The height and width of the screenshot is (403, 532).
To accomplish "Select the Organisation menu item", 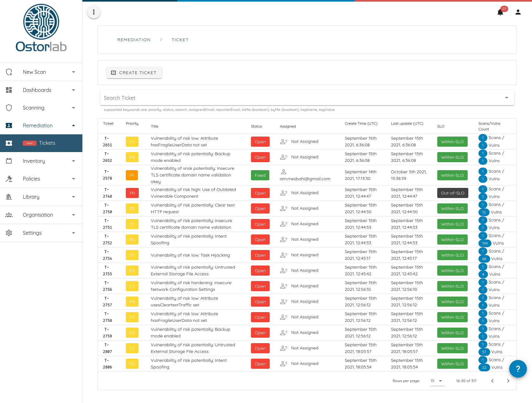I will point(41,215).
